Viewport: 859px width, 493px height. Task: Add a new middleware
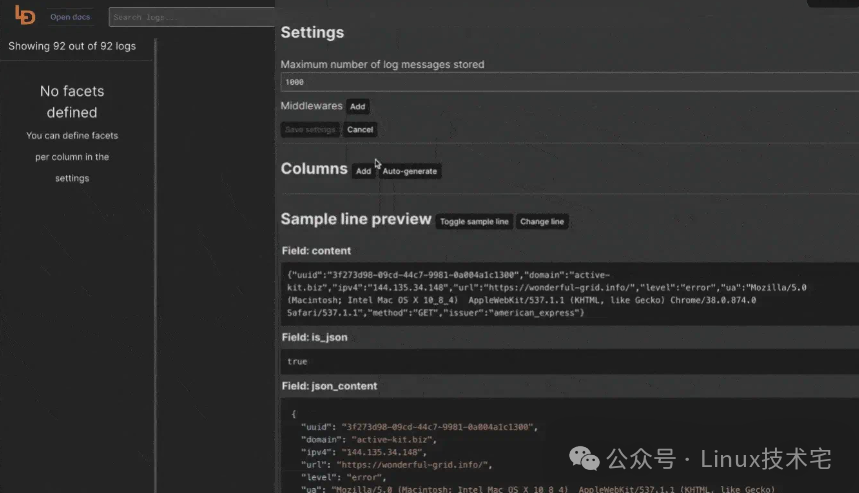pyautogui.click(x=358, y=106)
